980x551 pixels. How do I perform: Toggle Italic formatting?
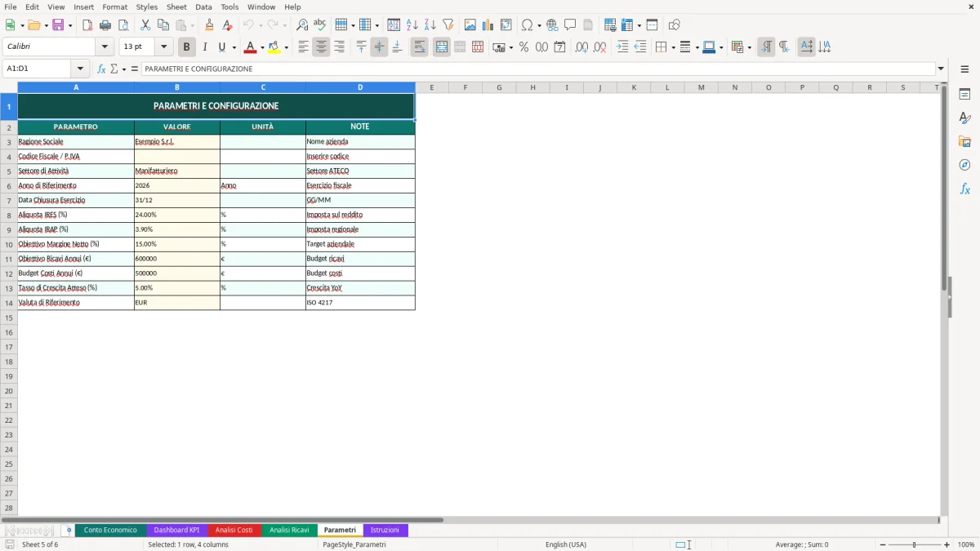pyautogui.click(x=205, y=47)
